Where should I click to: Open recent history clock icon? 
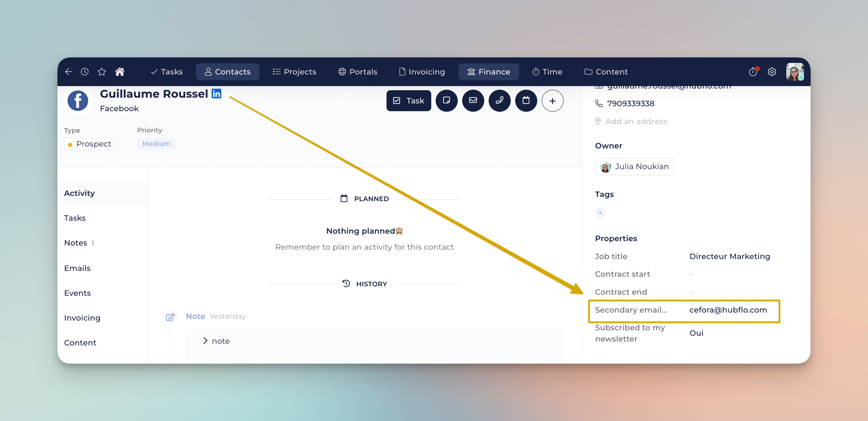(x=85, y=72)
